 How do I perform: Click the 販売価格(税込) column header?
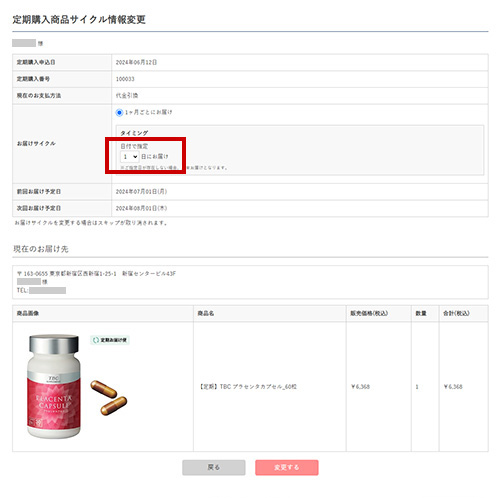(369, 313)
